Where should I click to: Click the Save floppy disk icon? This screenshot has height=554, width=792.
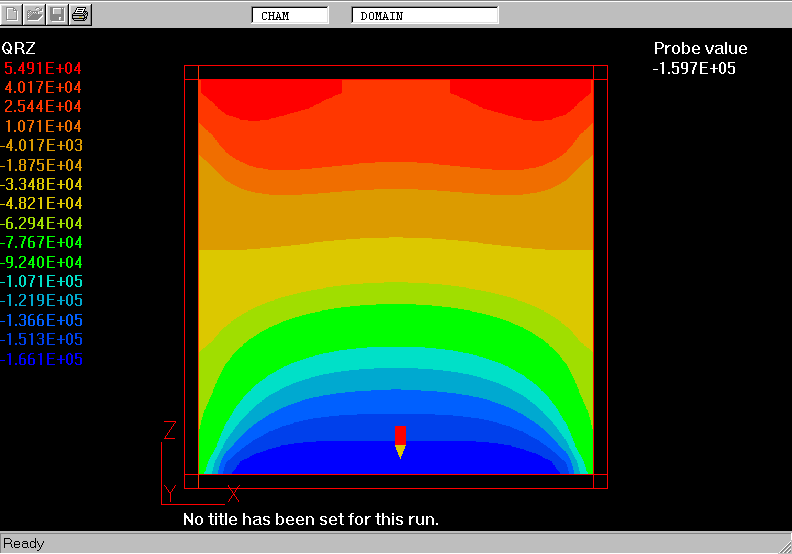[x=58, y=14]
